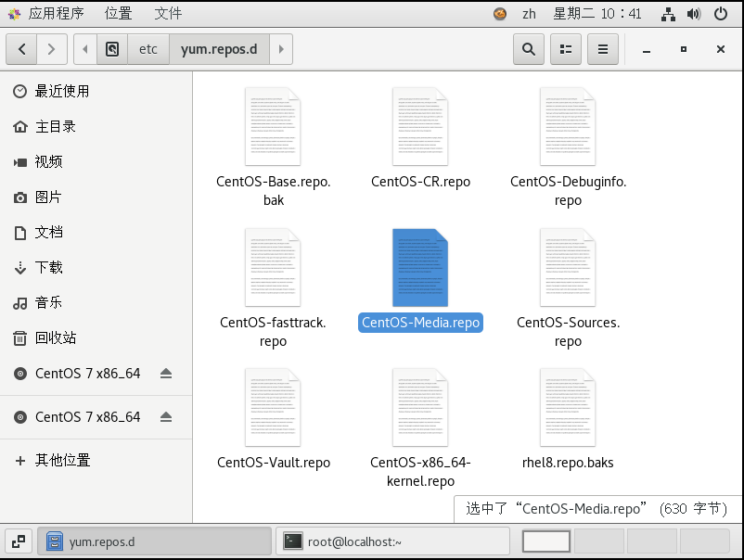
Task: Select the rhel8.repo.baks file icon
Action: coord(568,407)
